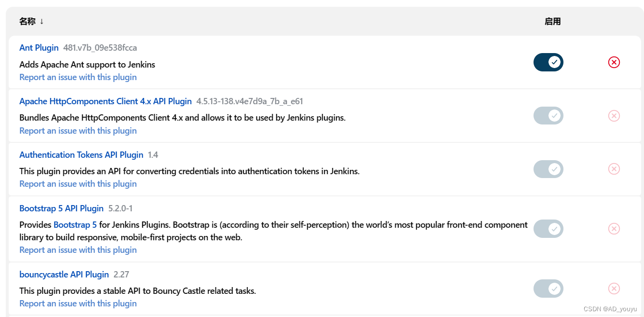Viewport: 644px width, 317px height.
Task: Report an issue with bouncycastle API Plugin
Action: pyautogui.click(x=78, y=303)
